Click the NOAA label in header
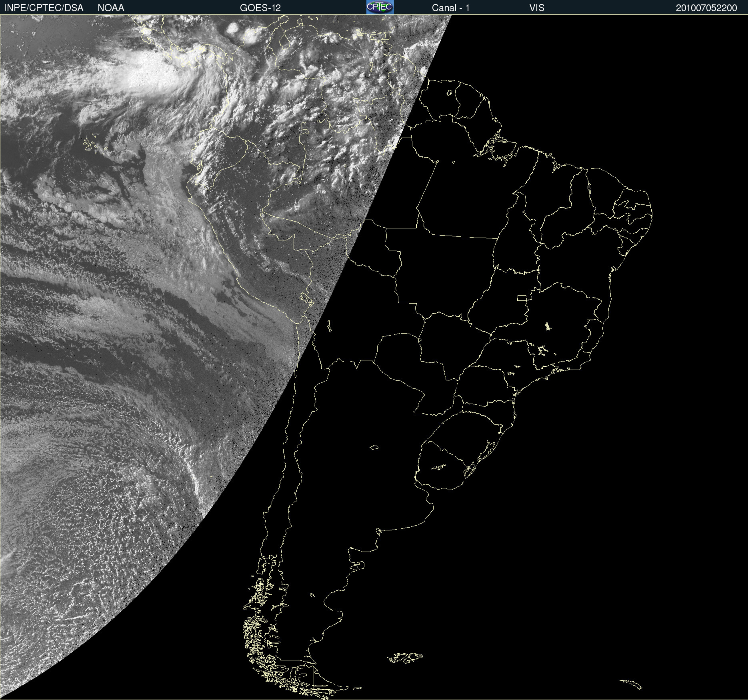This screenshot has height=700, width=748. tap(111, 8)
